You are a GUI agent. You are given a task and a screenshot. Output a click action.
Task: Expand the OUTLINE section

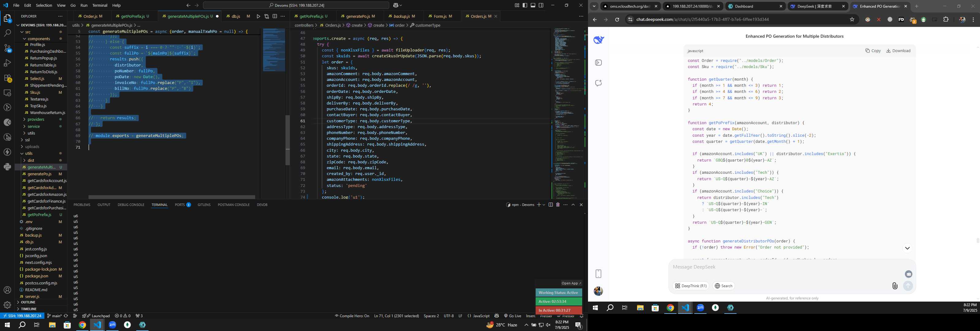28,302
